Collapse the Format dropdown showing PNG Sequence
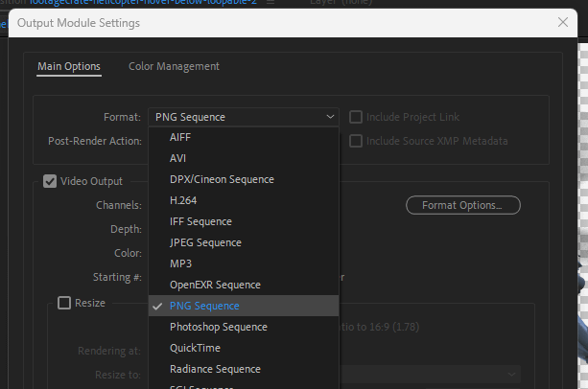Image resolution: width=588 pixels, height=389 pixels. (244, 117)
